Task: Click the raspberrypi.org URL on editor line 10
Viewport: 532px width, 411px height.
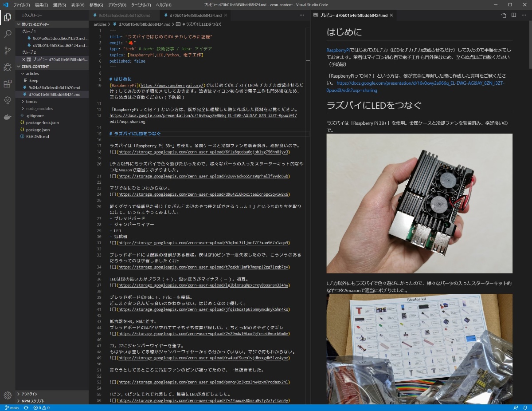Action: 172,85
